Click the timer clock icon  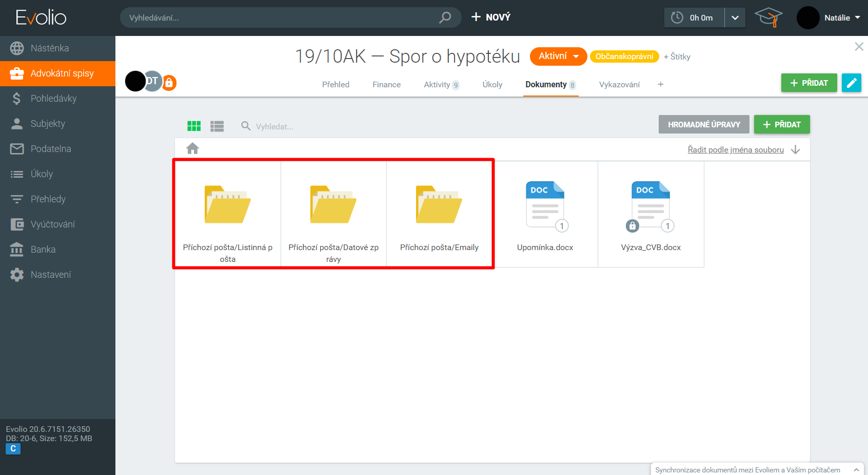pos(677,17)
